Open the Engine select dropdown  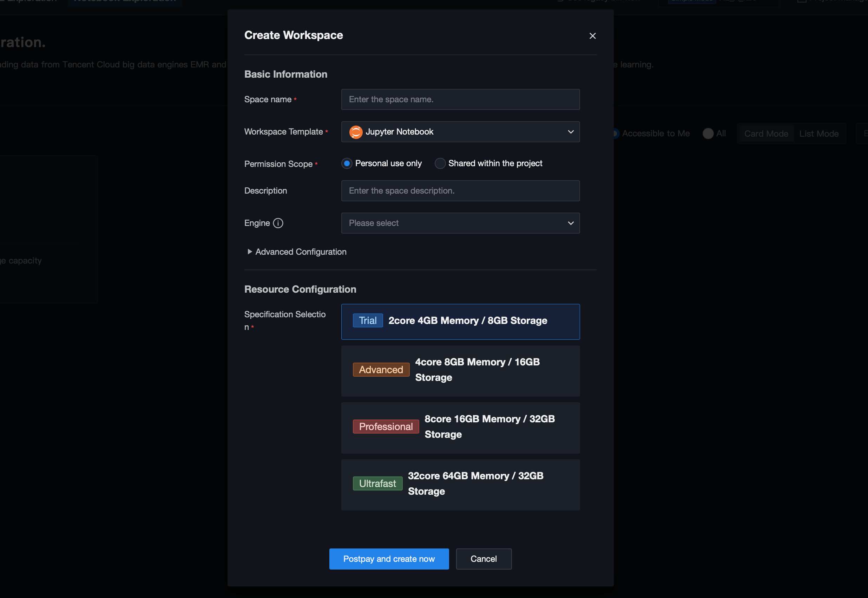pyautogui.click(x=460, y=223)
